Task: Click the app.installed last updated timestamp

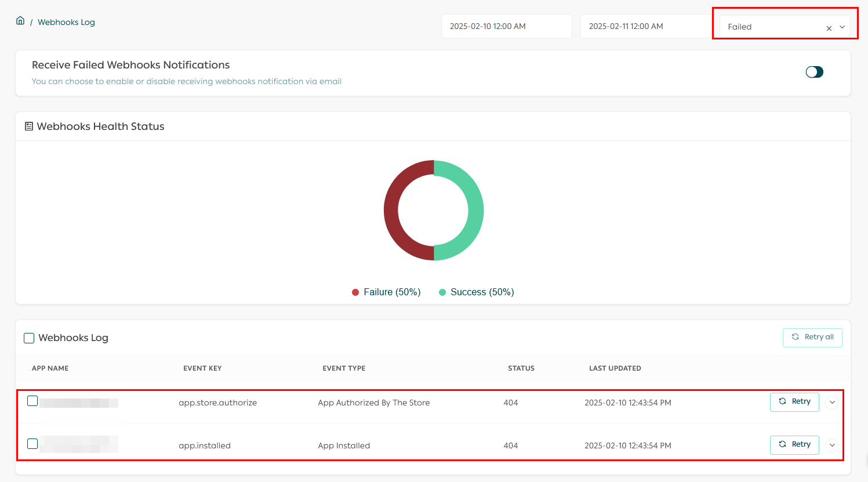Action: [628, 446]
